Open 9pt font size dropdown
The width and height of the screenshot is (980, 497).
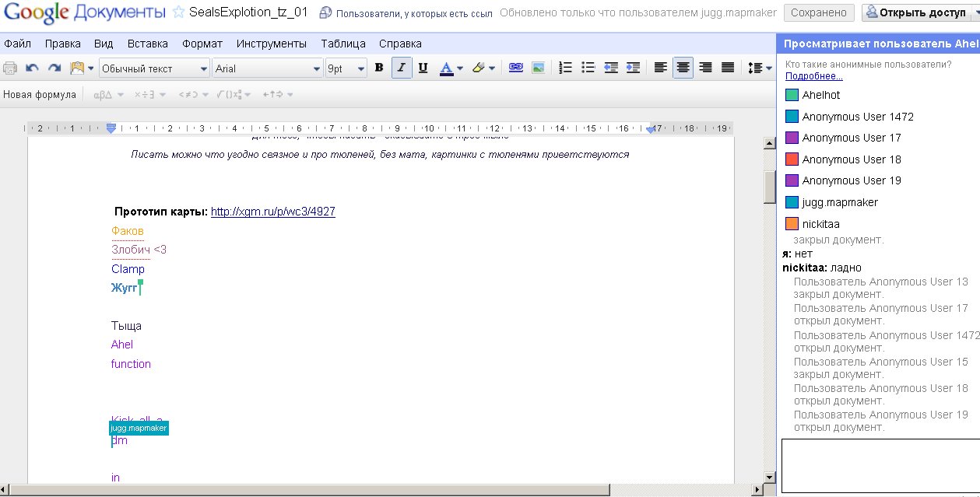[346, 68]
